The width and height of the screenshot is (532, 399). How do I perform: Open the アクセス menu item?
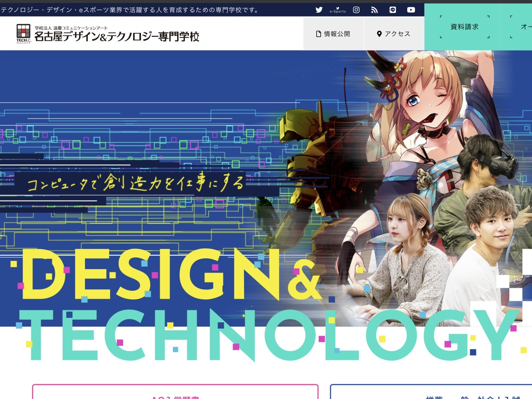pyautogui.click(x=394, y=34)
